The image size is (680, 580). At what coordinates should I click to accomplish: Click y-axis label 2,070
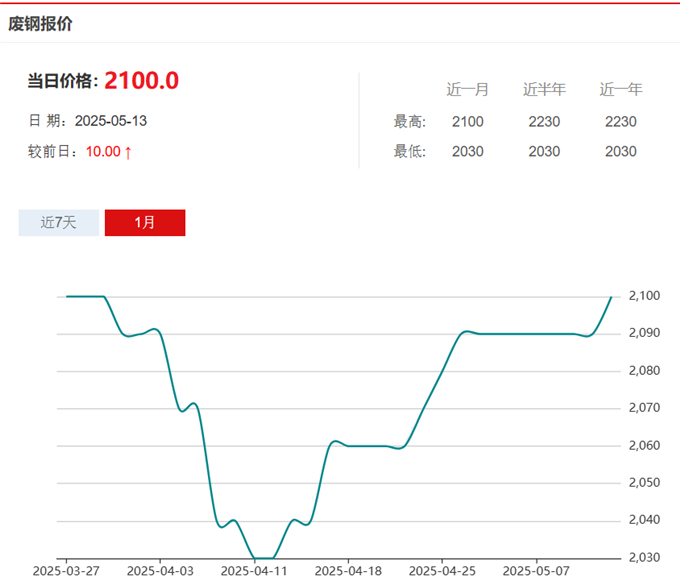pyautogui.click(x=644, y=408)
